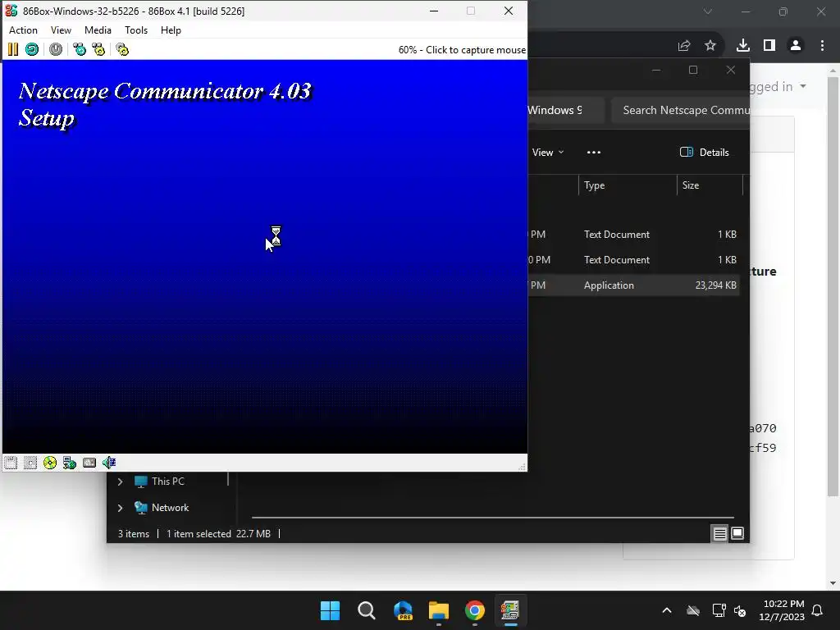Screen dimensions: 840x630
Task: Open the Windows Start menu
Action: tap(330, 610)
